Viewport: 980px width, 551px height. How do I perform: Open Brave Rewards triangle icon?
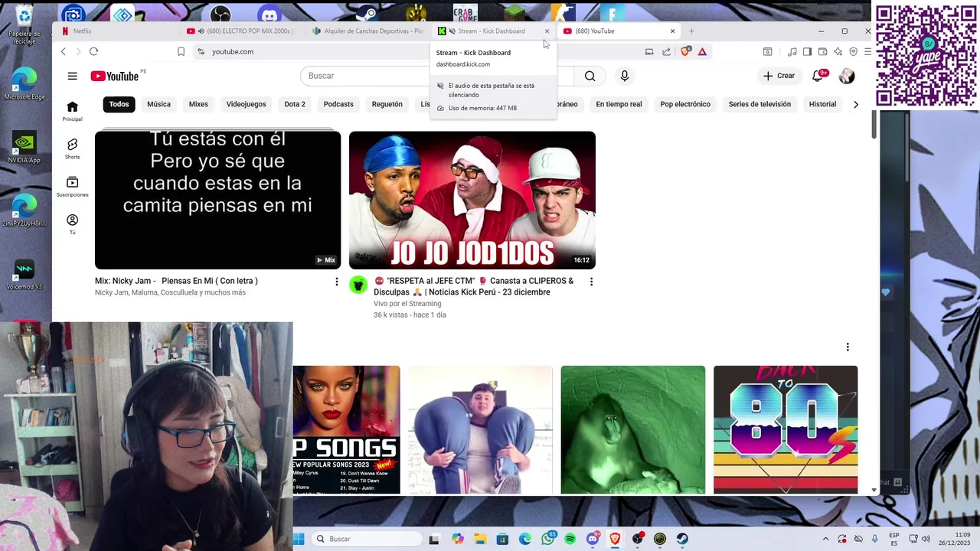702,51
